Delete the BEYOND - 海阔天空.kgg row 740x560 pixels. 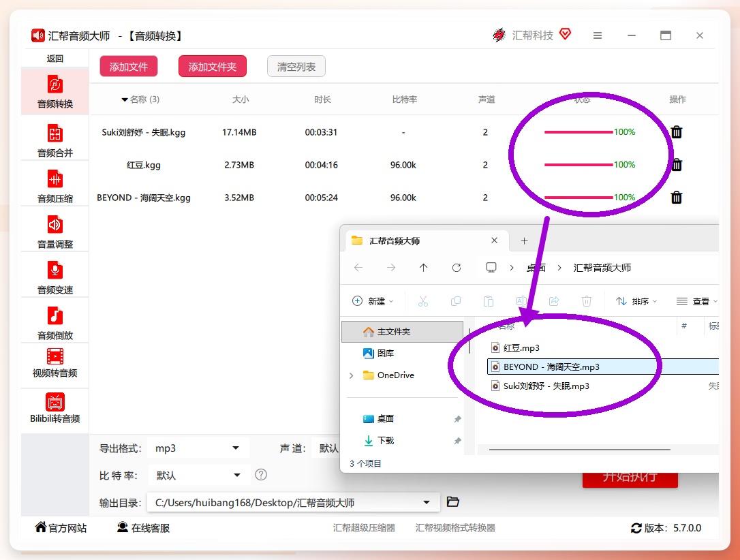pyautogui.click(x=676, y=197)
